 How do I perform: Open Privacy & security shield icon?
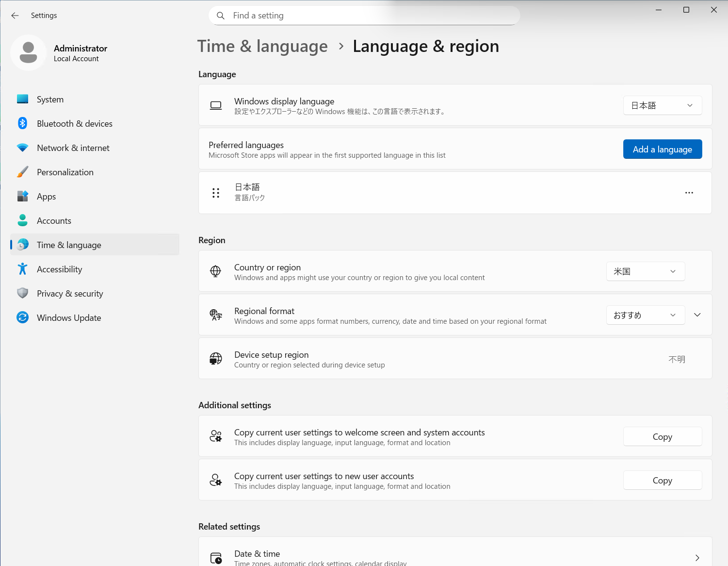[x=22, y=293]
